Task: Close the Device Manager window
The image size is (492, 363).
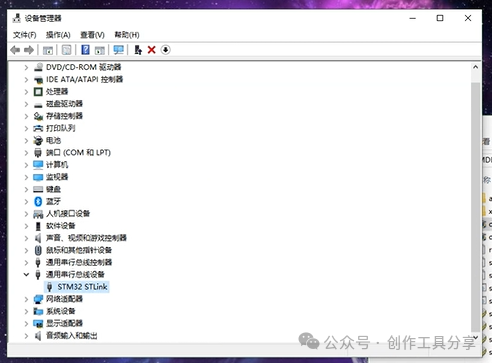Action: (468, 18)
